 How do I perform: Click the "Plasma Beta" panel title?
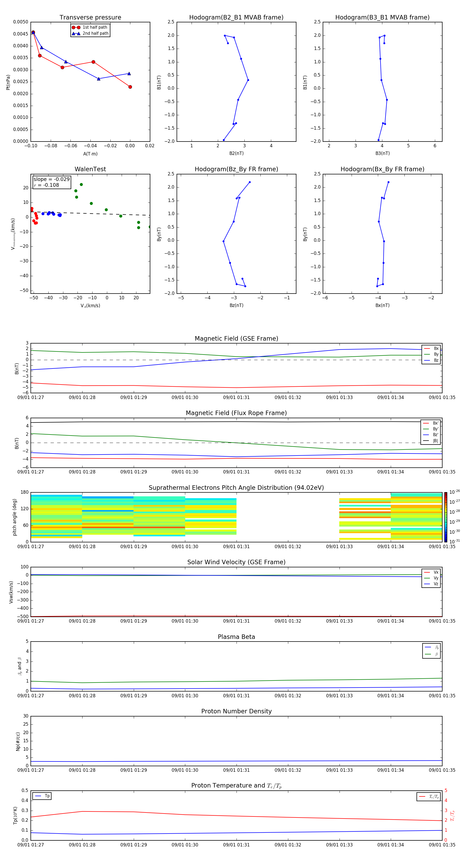point(236,637)
